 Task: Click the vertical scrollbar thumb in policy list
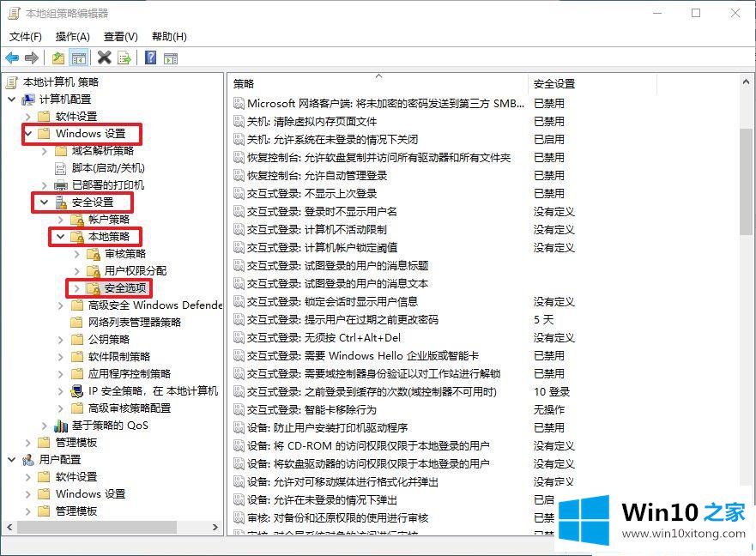(x=746, y=182)
